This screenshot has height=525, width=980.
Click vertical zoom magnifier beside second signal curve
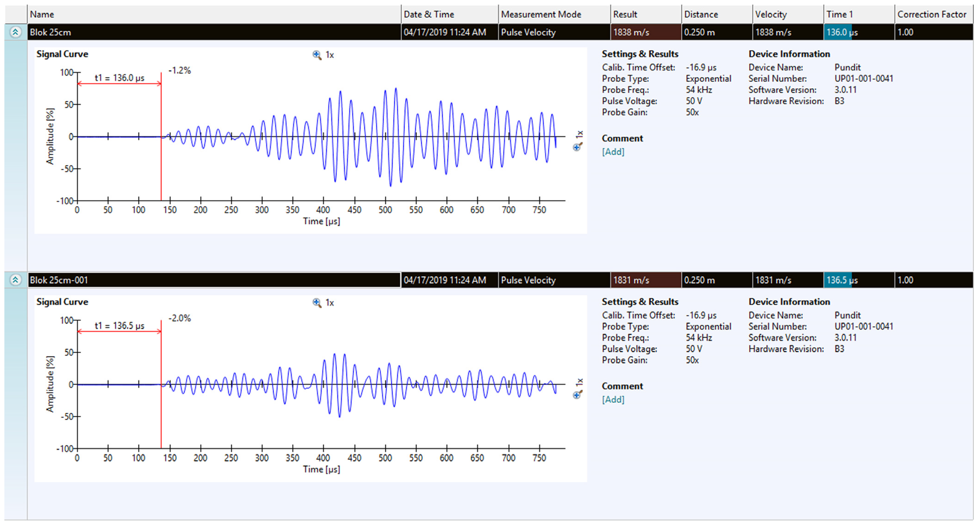(577, 394)
